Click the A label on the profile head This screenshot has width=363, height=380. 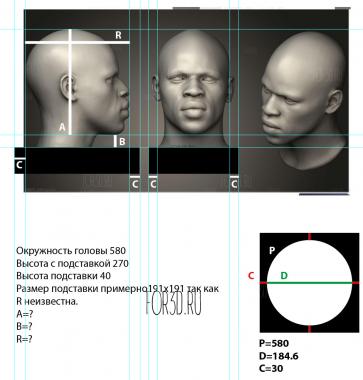click(62, 127)
